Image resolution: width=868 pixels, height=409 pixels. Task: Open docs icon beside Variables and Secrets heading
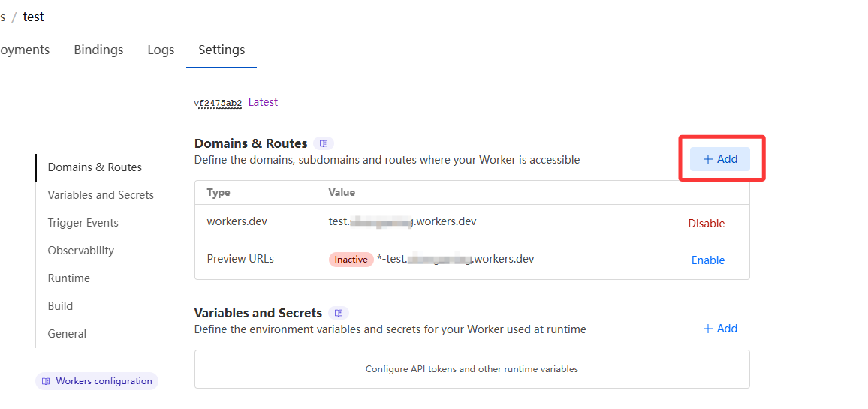tap(339, 313)
